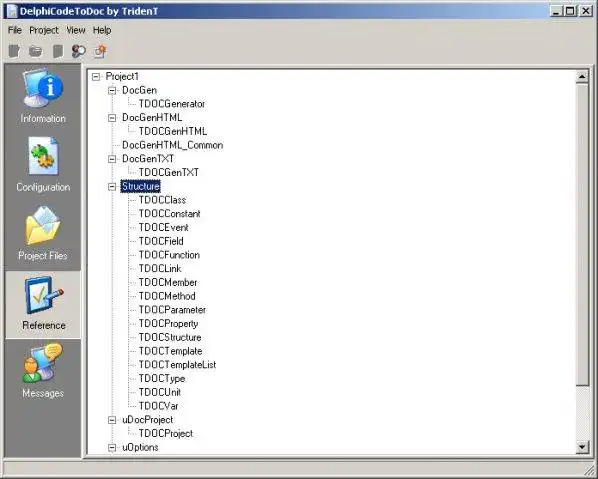Screen dimensions: 598x479
Task: Select TDOCField in the tree
Action: coord(161,241)
